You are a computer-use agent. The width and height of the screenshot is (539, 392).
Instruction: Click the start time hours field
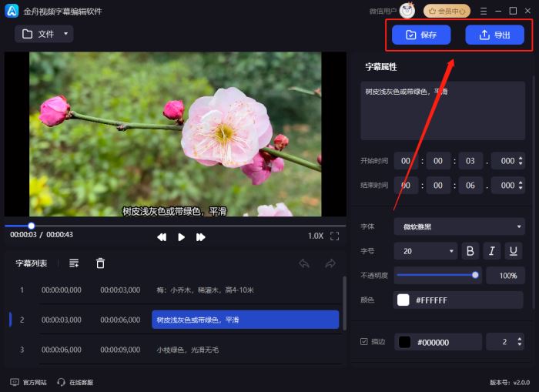tap(406, 161)
